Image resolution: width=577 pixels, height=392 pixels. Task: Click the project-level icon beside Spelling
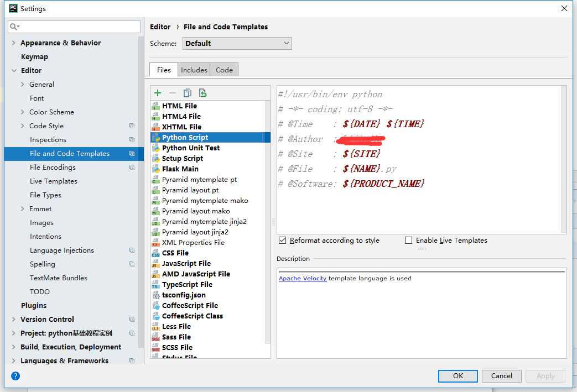pyautogui.click(x=132, y=264)
